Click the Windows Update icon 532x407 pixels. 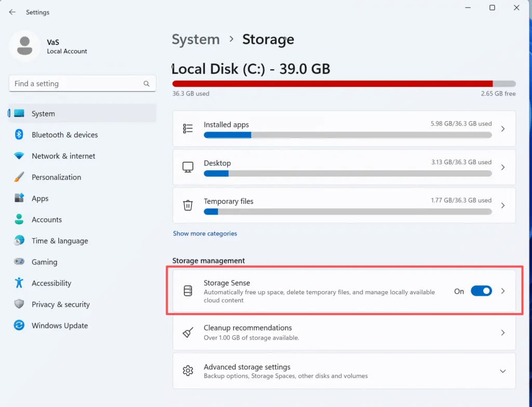point(18,325)
